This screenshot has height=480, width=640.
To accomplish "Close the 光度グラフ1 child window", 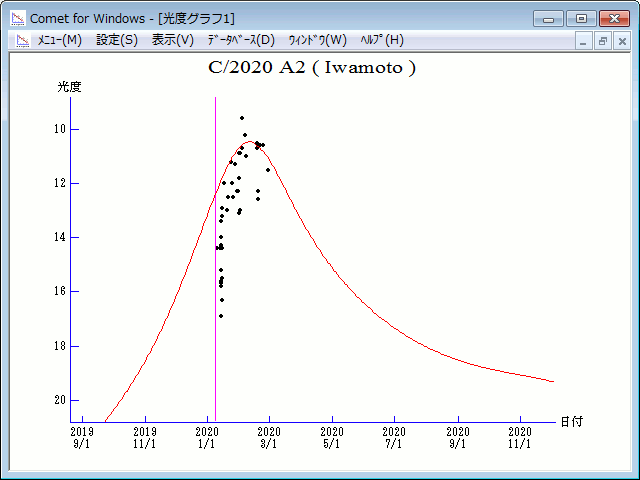I will (x=622, y=41).
